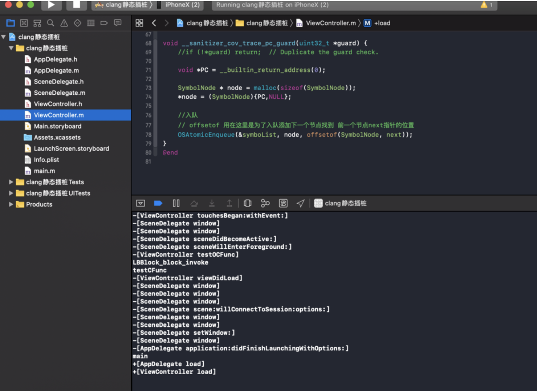The height and width of the screenshot is (392, 537).
Task: Open the Report navigator speech-bubble icon
Action: click(x=118, y=23)
